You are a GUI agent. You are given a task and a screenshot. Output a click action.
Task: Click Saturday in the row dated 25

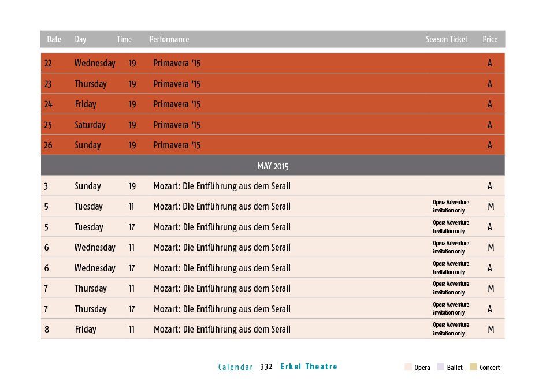(90, 125)
